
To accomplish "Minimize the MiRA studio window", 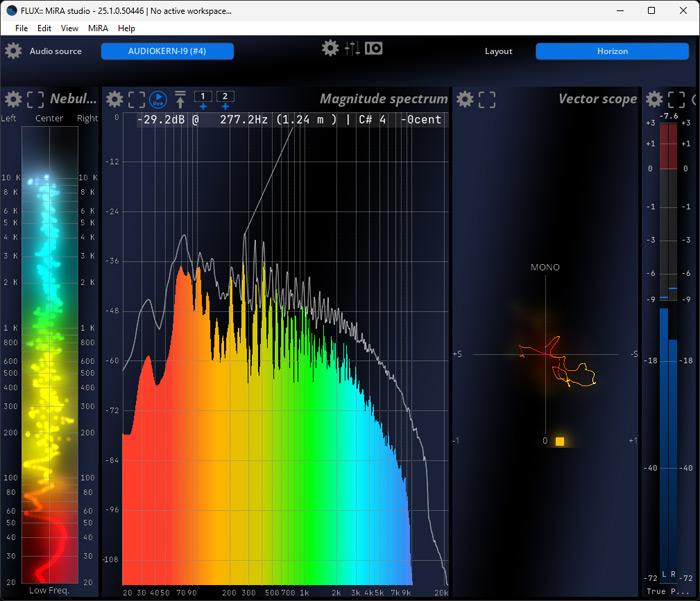I will pyautogui.click(x=620, y=10).
